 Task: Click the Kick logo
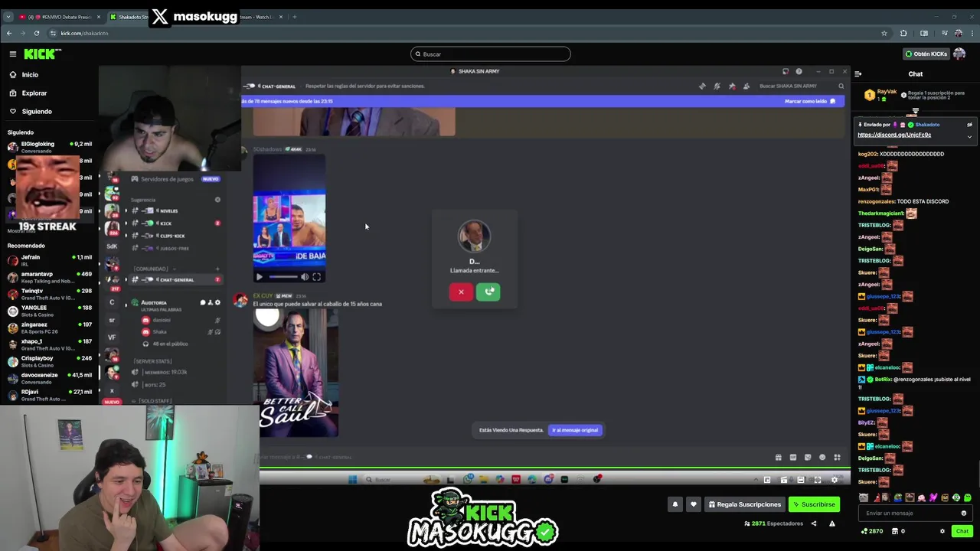click(x=42, y=54)
